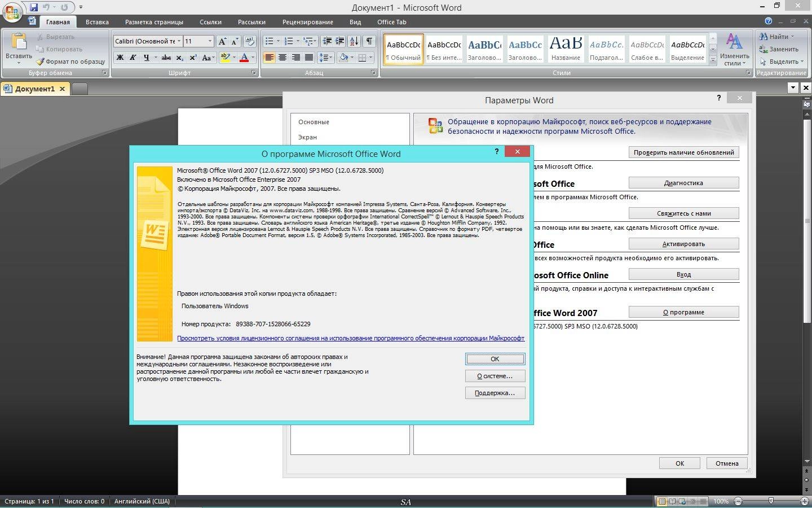The height and width of the screenshot is (508, 812).
Task: Open the Office Tab ribbon tab
Action: coord(391,22)
